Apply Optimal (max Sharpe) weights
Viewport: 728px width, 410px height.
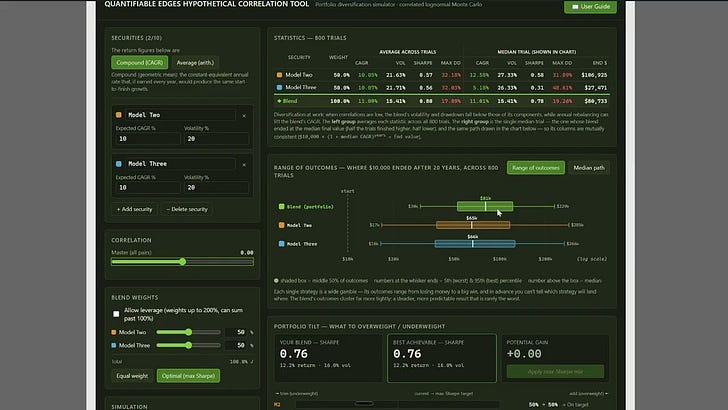(188, 376)
